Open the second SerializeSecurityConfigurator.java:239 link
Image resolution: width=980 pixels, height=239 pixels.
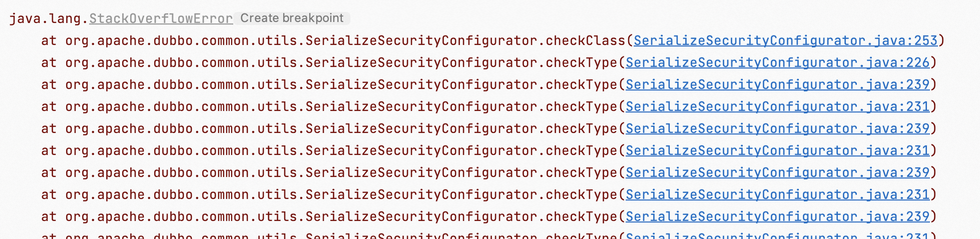click(777, 128)
